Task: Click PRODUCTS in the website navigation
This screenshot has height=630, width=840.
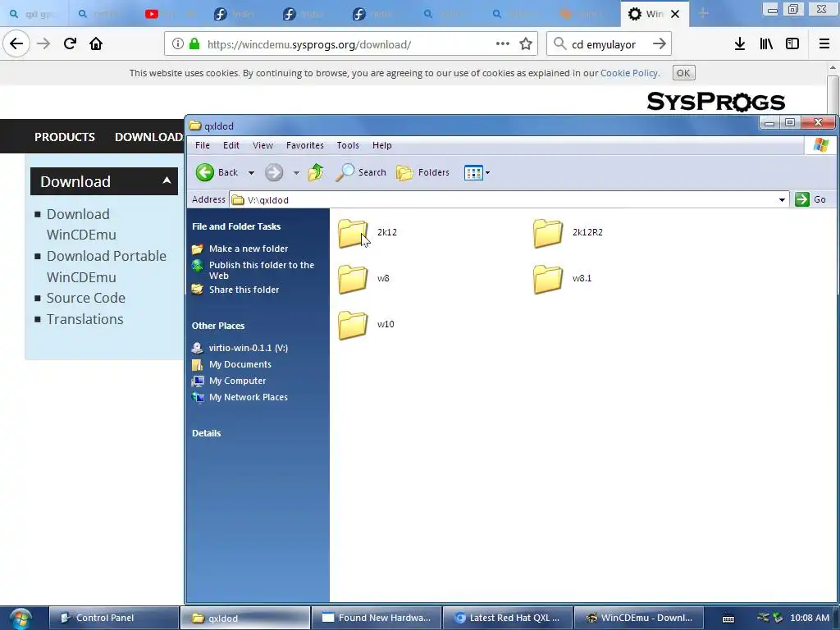Action: tap(65, 137)
